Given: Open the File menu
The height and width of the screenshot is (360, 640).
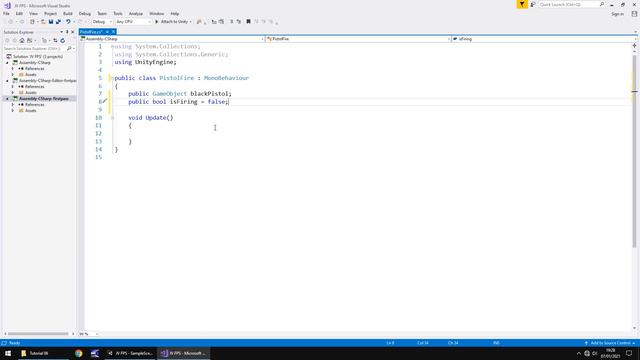Looking at the screenshot, I should pos(6,14).
